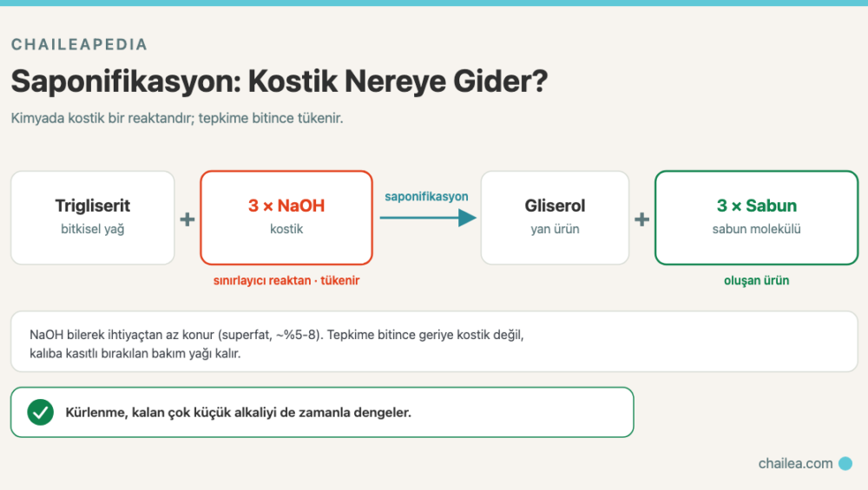Viewport: 868px width, 490px height.
Task: Click the 'kostik' caption under NaOH
Action: pos(286,229)
